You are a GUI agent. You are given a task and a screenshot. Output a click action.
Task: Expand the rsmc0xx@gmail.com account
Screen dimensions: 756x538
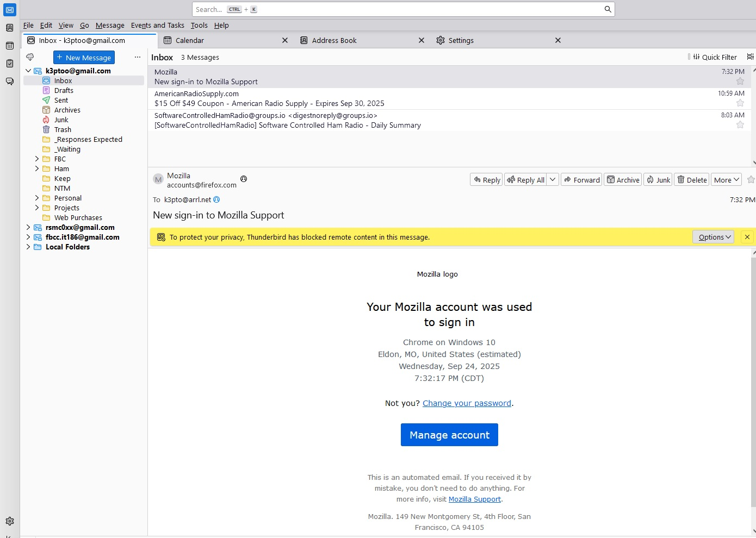[x=28, y=228]
